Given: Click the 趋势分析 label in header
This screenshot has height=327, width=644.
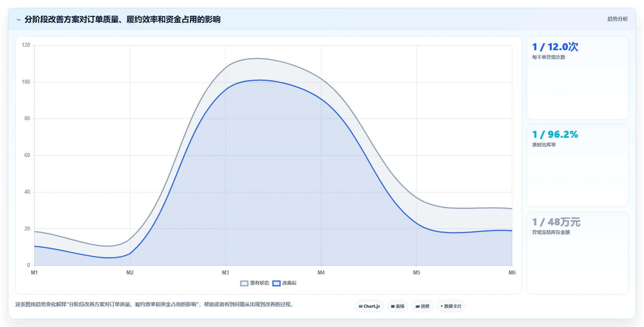Looking at the screenshot, I should click(617, 19).
